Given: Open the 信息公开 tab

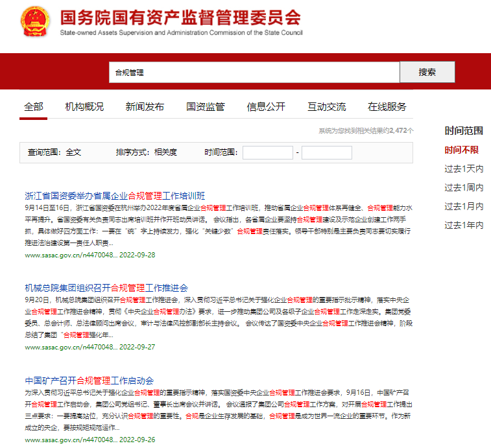Looking at the screenshot, I should [266, 107].
